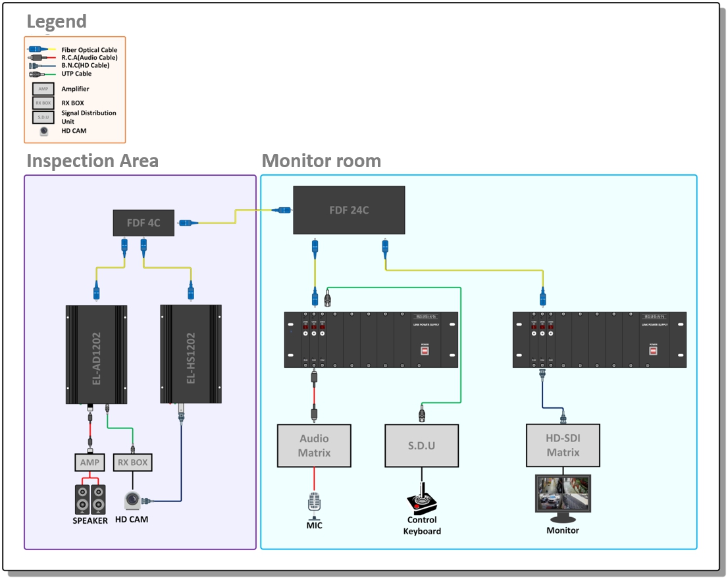Image resolution: width=728 pixels, height=579 pixels.
Task: Select the AMP box above the speakers
Action: coord(90,463)
